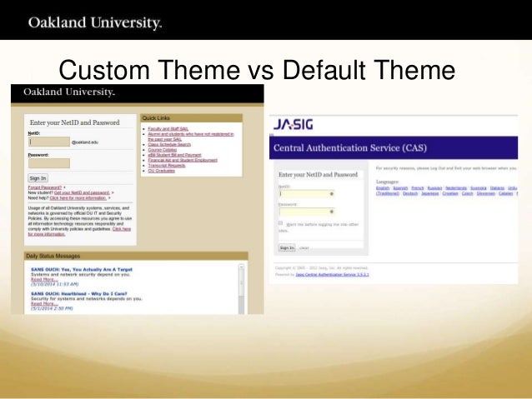Click the autofill icon inside the CAS NetID field

point(332,194)
